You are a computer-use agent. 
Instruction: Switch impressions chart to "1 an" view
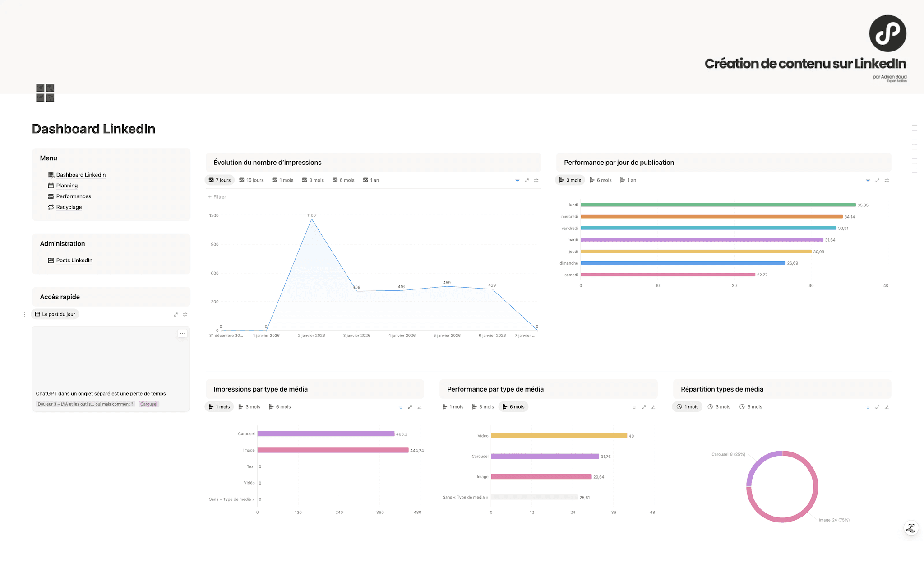[371, 180]
